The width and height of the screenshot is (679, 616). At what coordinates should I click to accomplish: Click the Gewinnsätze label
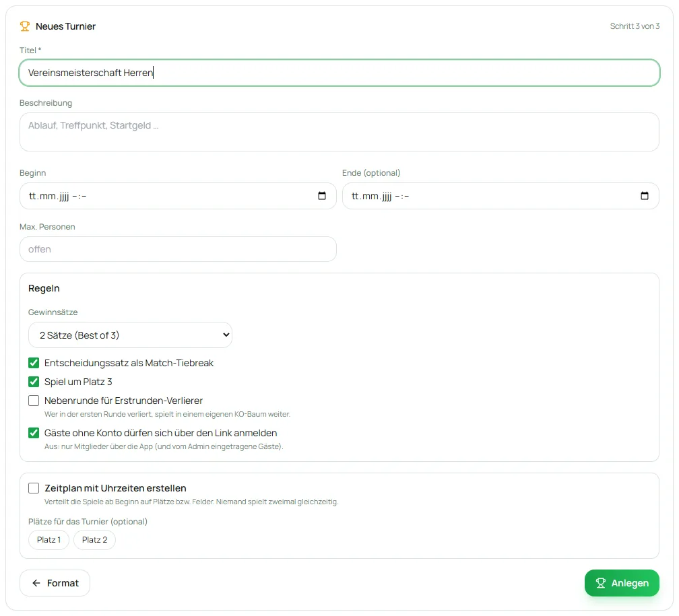click(53, 312)
